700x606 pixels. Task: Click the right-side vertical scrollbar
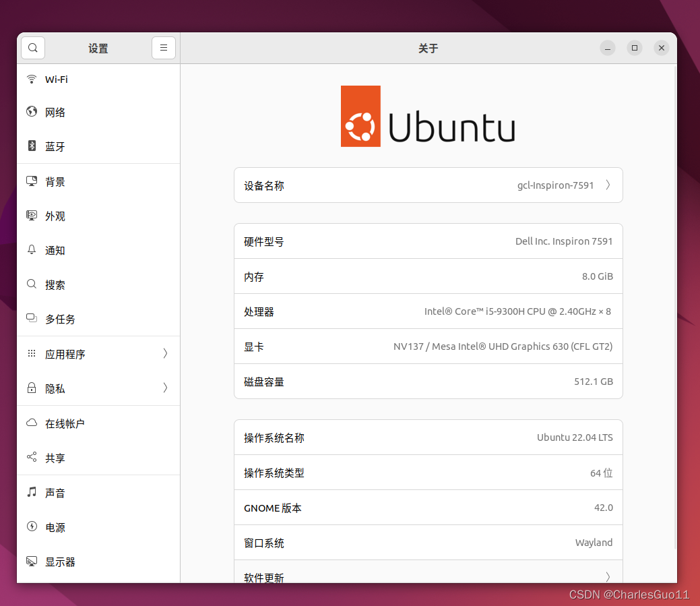[x=674, y=306]
